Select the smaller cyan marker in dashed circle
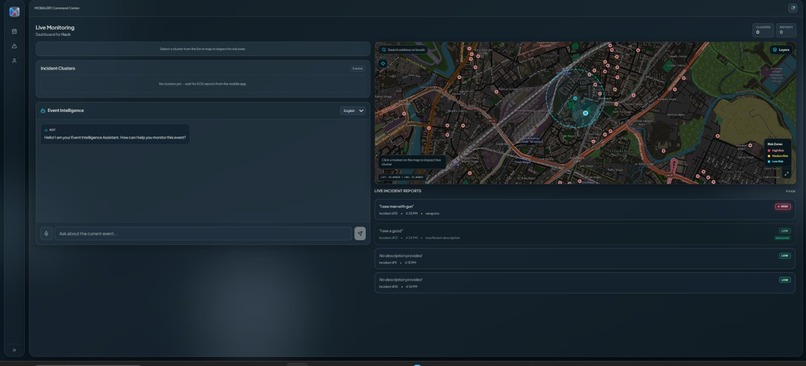This screenshot has width=806, height=366. click(x=575, y=98)
